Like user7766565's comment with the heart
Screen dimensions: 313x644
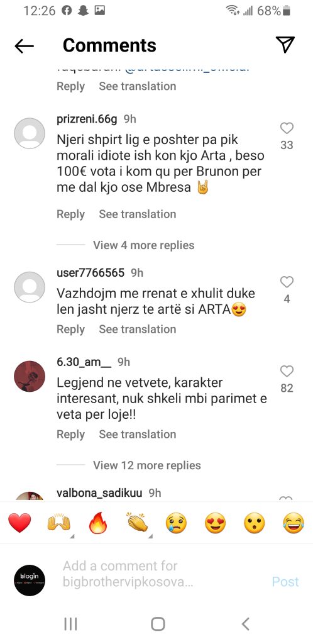click(287, 282)
